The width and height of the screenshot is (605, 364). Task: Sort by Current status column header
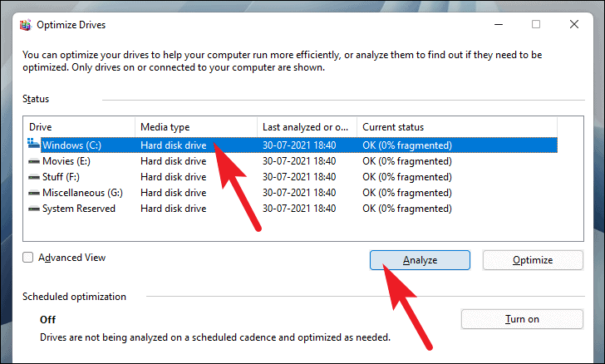point(457,127)
